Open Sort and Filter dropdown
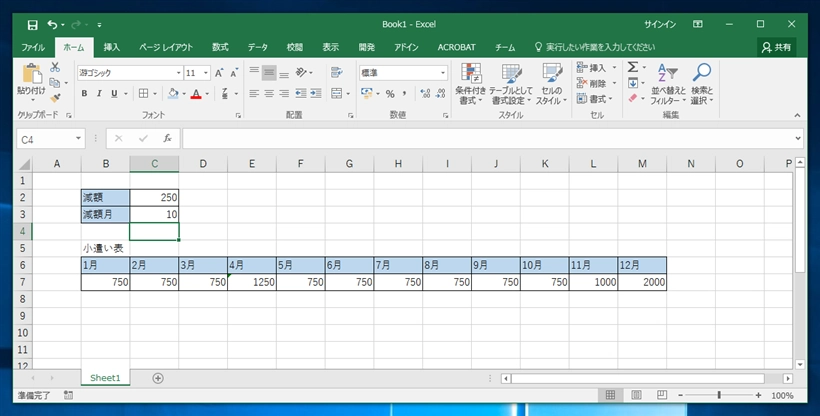This screenshot has width=820, height=416. pos(668,84)
